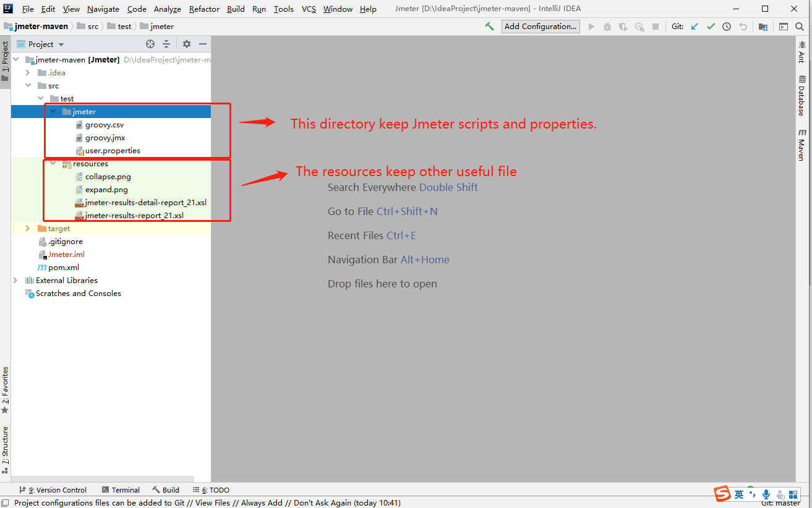812x508 pixels.
Task: Click the Run with Coverage icon
Action: tap(623, 27)
